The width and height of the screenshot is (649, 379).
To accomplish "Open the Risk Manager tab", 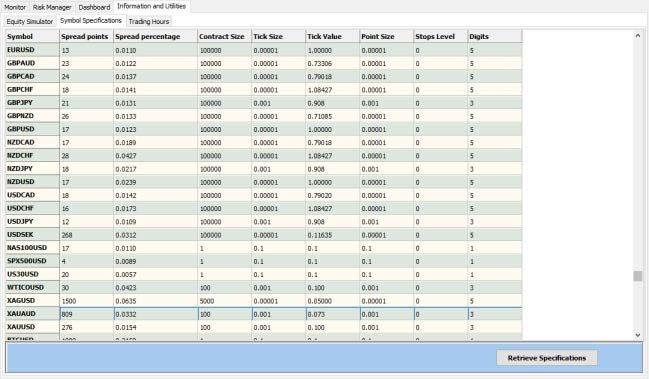I will pos(52,7).
